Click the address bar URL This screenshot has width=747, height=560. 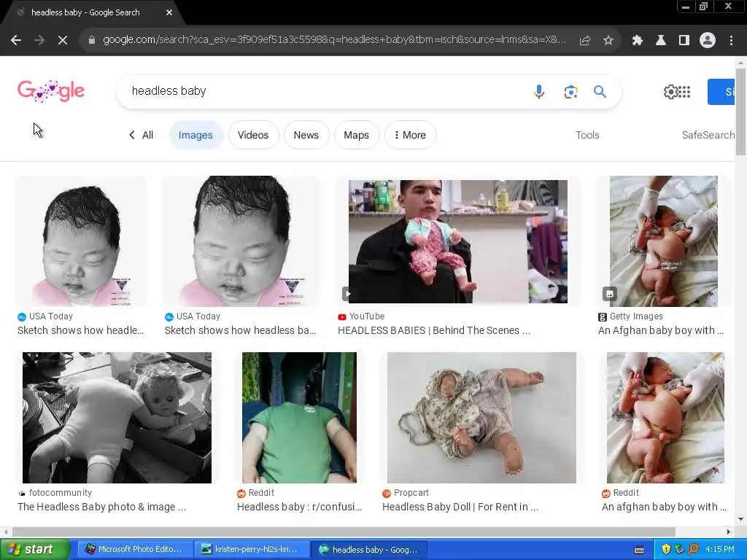334,40
